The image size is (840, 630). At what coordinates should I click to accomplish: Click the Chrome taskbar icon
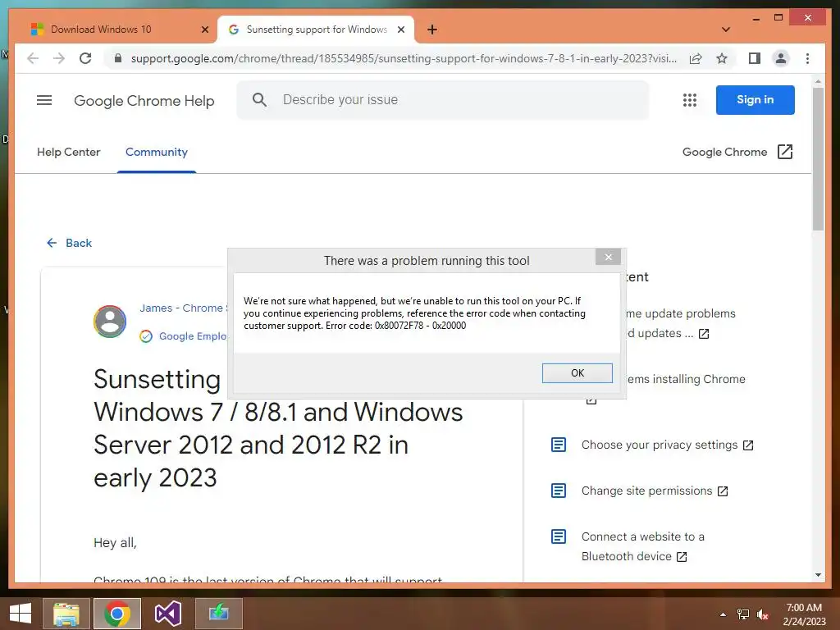click(x=117, y=614)
